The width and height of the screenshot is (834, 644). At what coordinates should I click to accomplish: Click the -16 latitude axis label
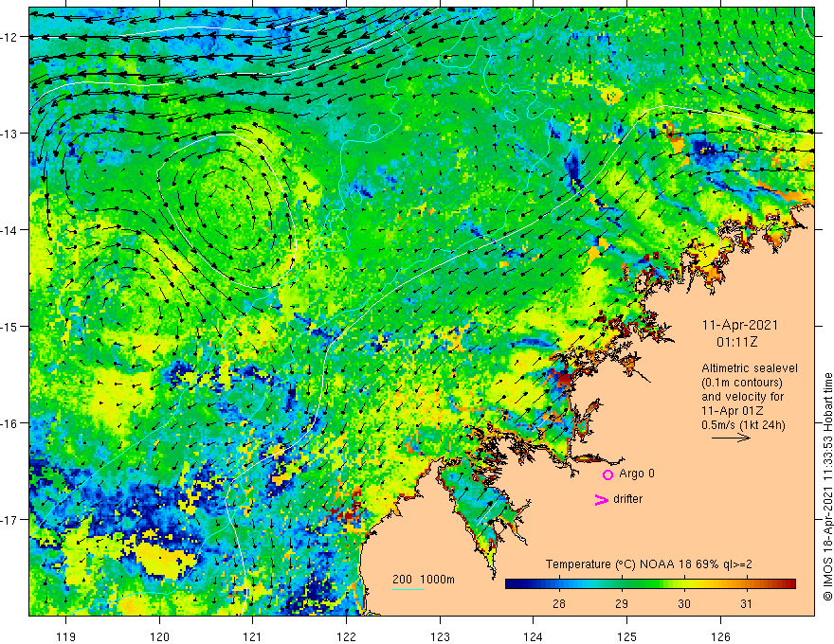[9, 423]
